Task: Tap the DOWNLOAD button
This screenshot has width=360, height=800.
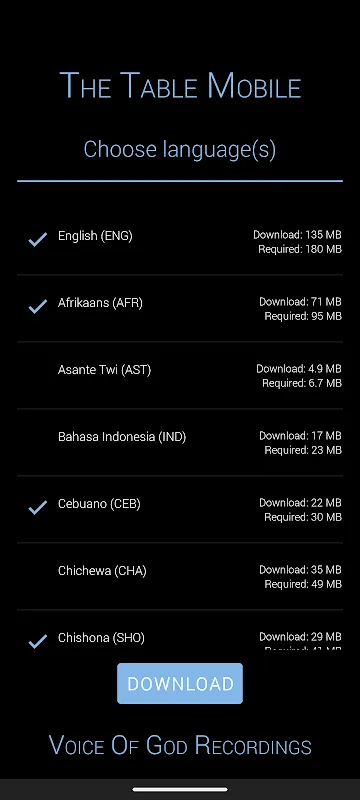Action: tap(180, 684)
